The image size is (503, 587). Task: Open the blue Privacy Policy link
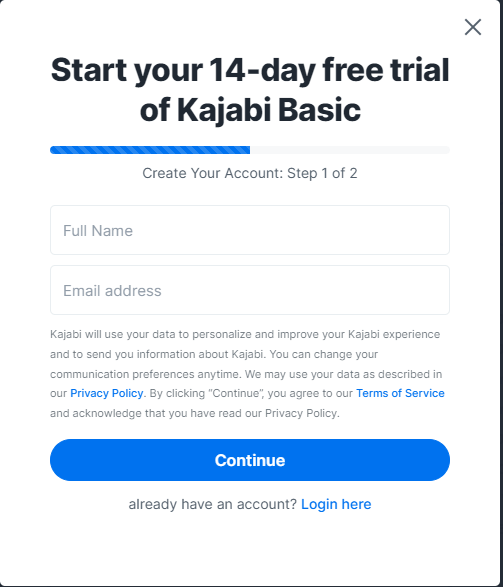click(107, 393)
